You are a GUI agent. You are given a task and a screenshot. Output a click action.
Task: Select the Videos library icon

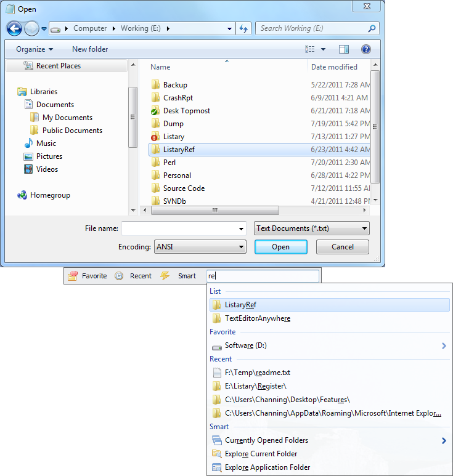[28, 169]
